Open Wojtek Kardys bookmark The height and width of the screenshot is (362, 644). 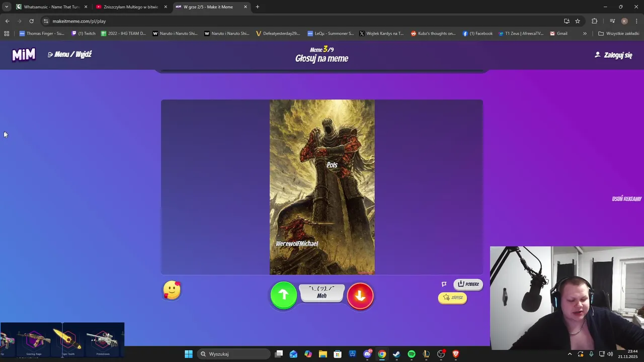[x=381, y=34]
